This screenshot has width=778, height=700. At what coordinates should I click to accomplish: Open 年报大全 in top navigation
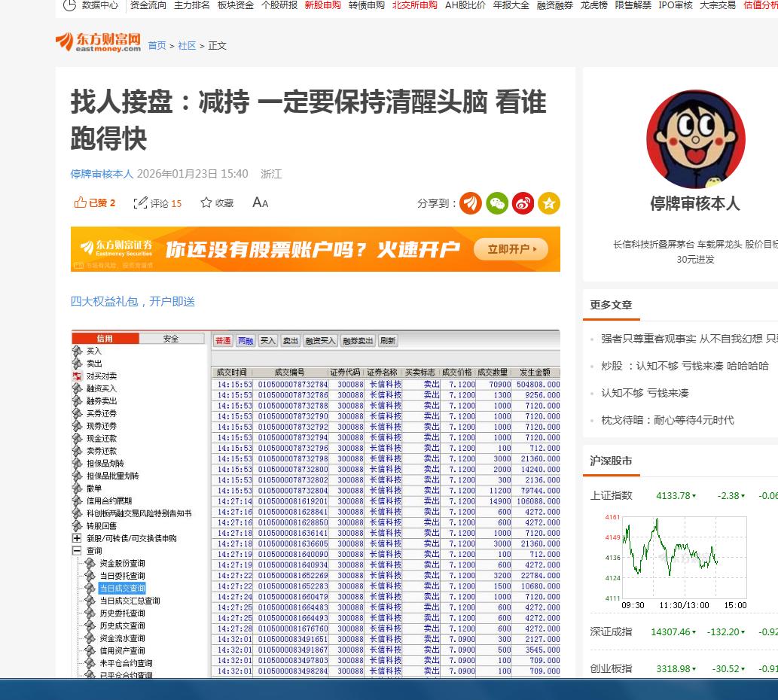pyautogui.click(x=511, y=5)
